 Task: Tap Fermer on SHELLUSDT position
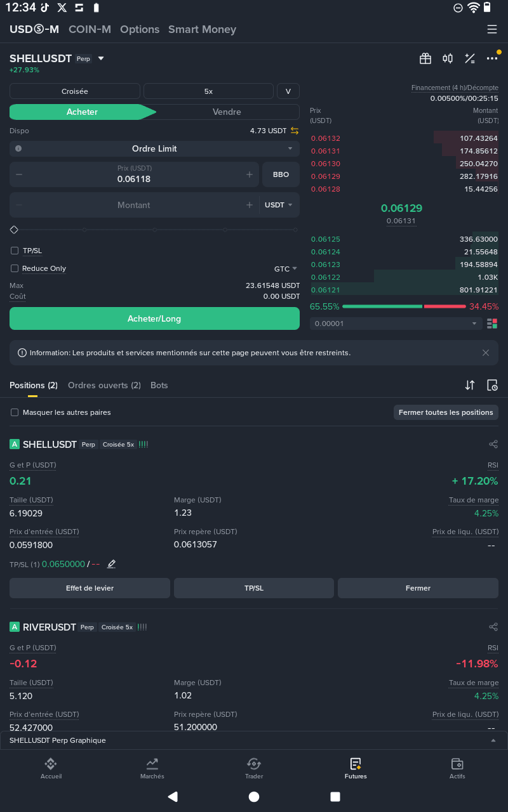[418, 588]
